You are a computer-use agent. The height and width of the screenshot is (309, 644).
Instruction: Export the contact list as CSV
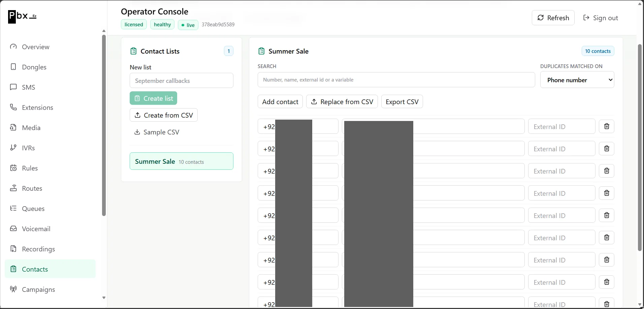coord(402,101)
